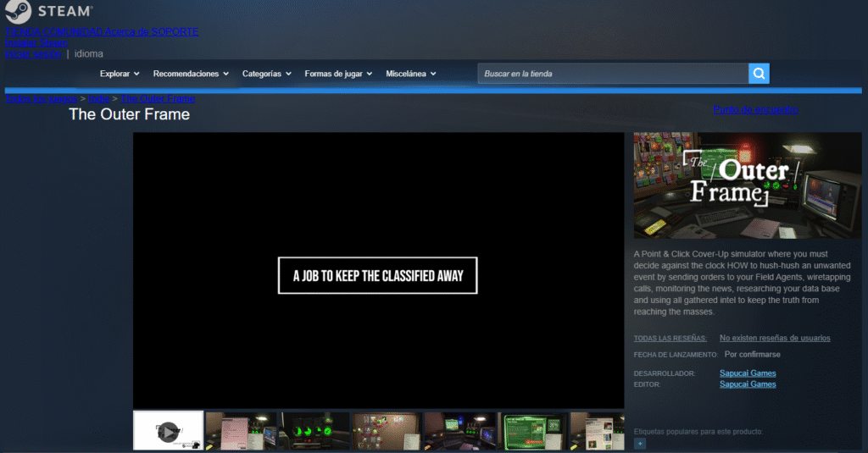The width and height of the screenshot is (868, 453).
Task: Open the Explorar dropdown menu
Action: tap(120, 74)
